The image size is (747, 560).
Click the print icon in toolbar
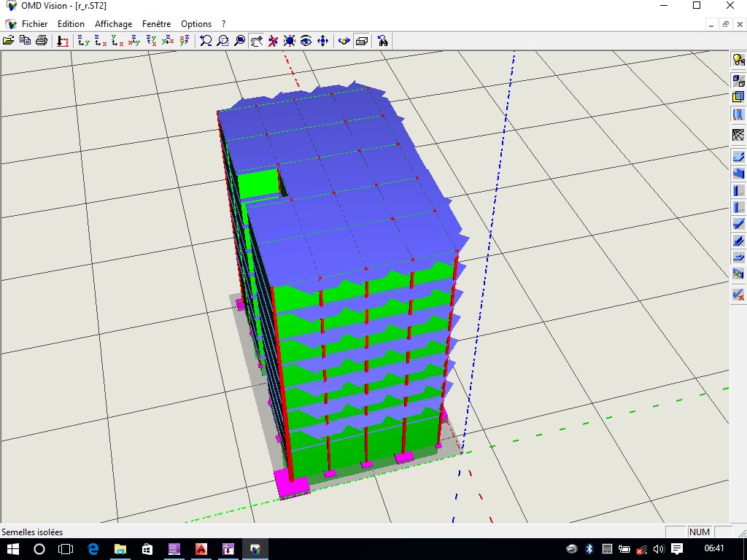click(x=42, y=41)
